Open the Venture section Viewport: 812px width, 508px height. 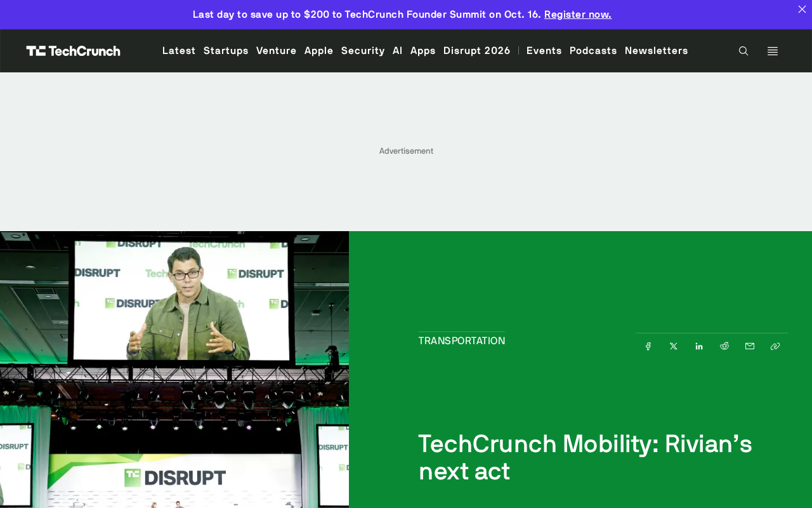click(277, 50)
